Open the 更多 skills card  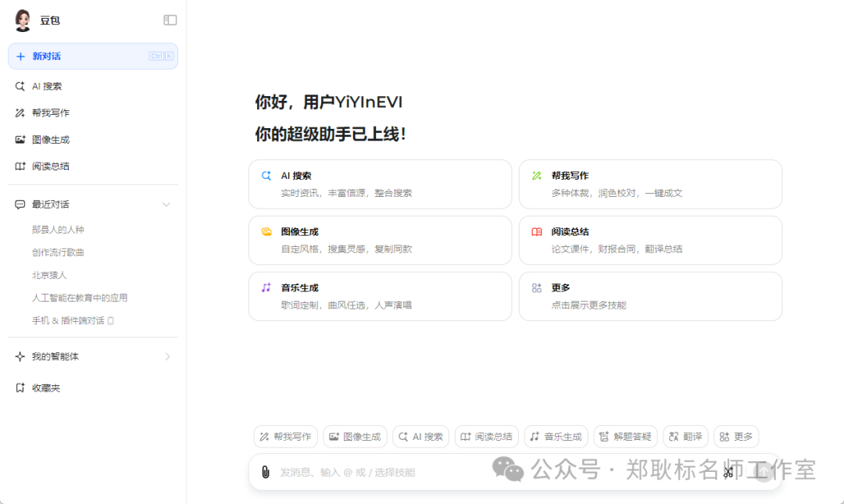[x=650, y=296]
